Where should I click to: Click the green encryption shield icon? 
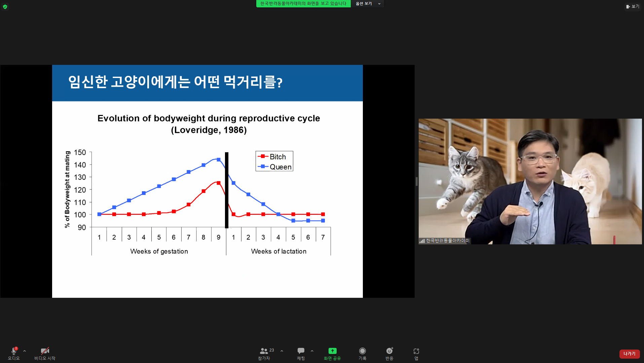[x=5, y=7]
